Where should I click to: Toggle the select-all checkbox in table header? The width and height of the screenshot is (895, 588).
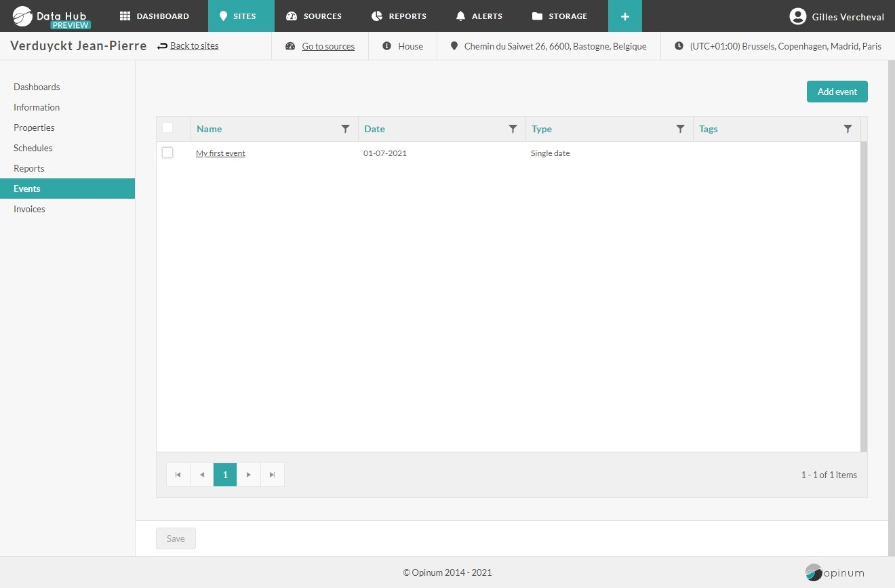tap(167, 128)
